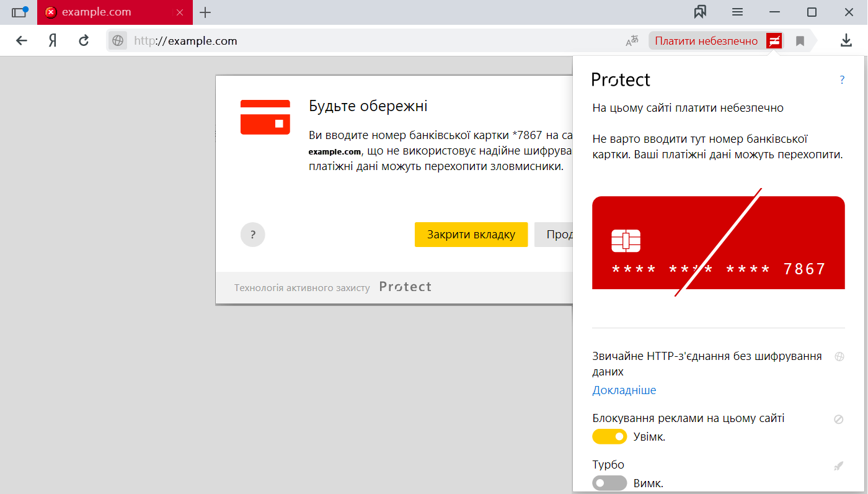The image size is (868, 494).
Task: Click Технологія активного захисту footer text
Action: click(302, 287)
